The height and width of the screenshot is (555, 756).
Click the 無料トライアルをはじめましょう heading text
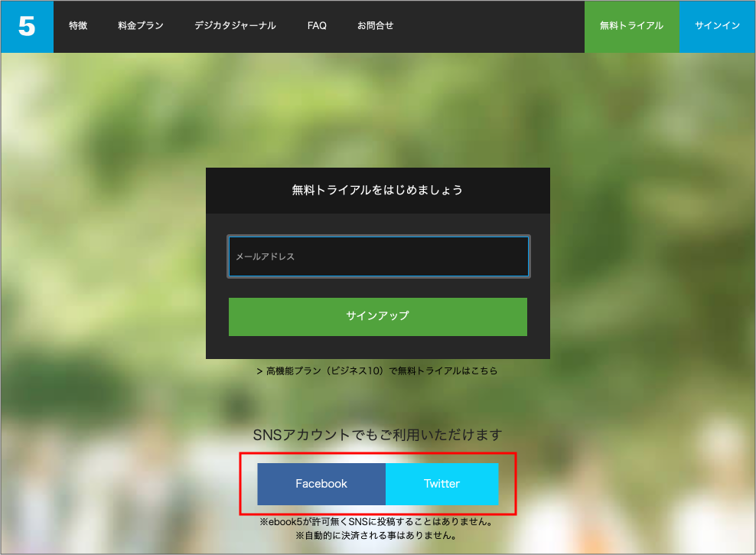(377, 190)
